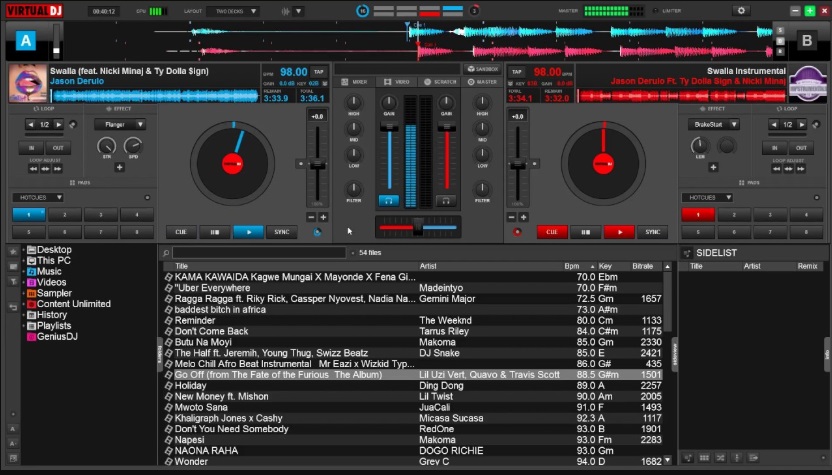Image resolution: width=832 pixels, height=475 pixels.
Task: Click the sidelist shuffle icon at bottom
Action: [720, 457]
